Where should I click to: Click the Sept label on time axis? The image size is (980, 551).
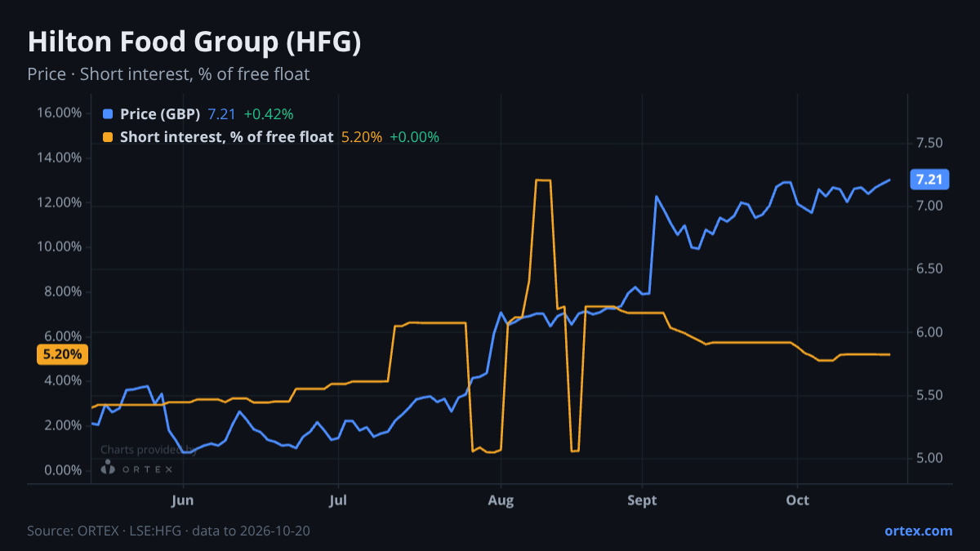tap(643, 500)
